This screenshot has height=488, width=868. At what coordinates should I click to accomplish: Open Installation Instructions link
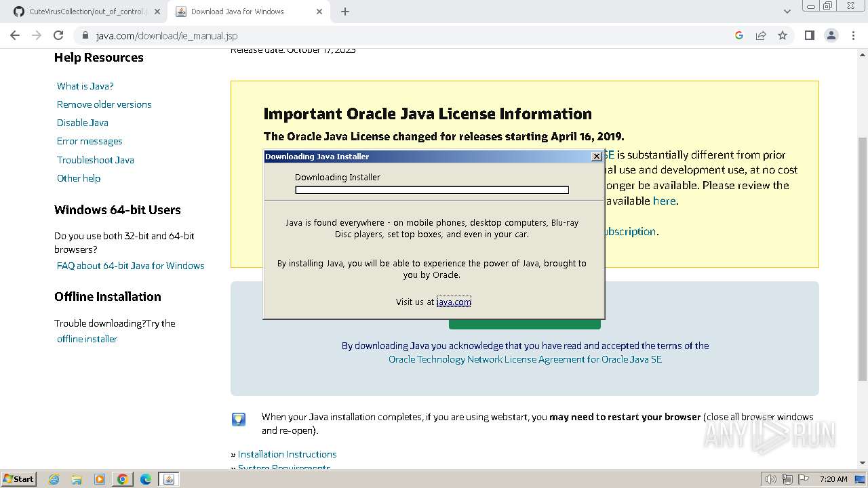click(x=287, y=454)
